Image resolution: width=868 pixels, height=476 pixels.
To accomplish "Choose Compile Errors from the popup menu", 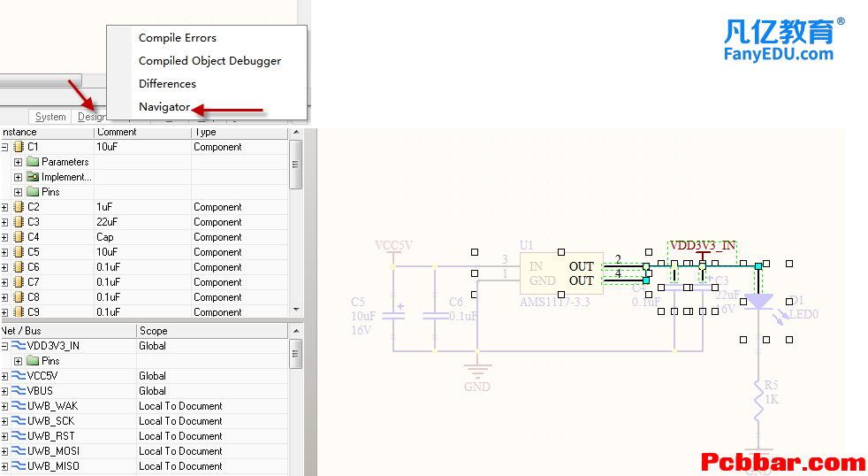I will [177, 38].
